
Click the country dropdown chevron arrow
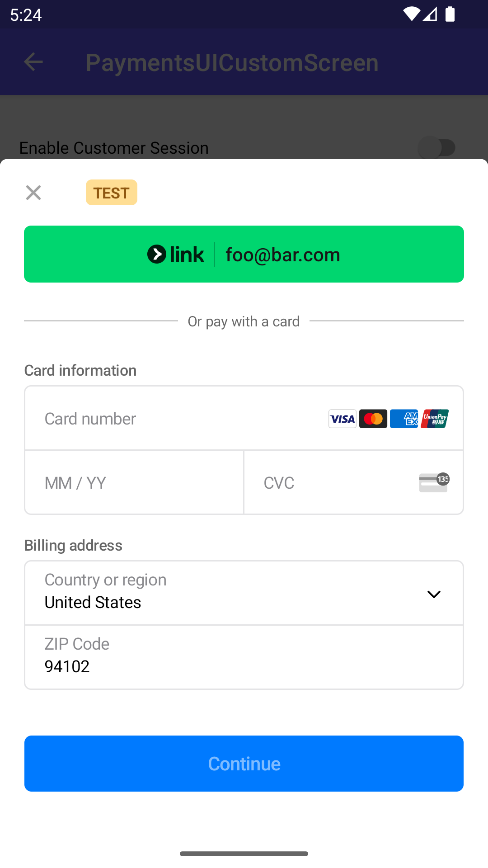(434, 594)
